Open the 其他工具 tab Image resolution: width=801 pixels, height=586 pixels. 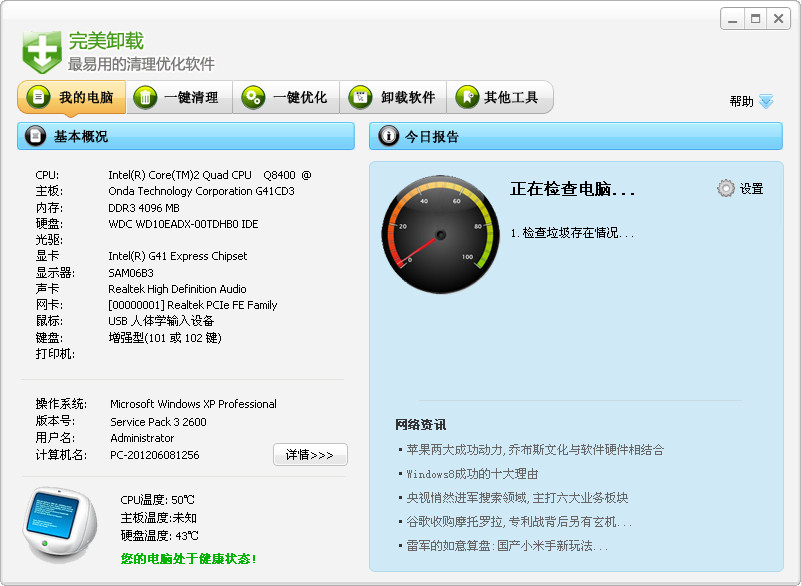501,97
